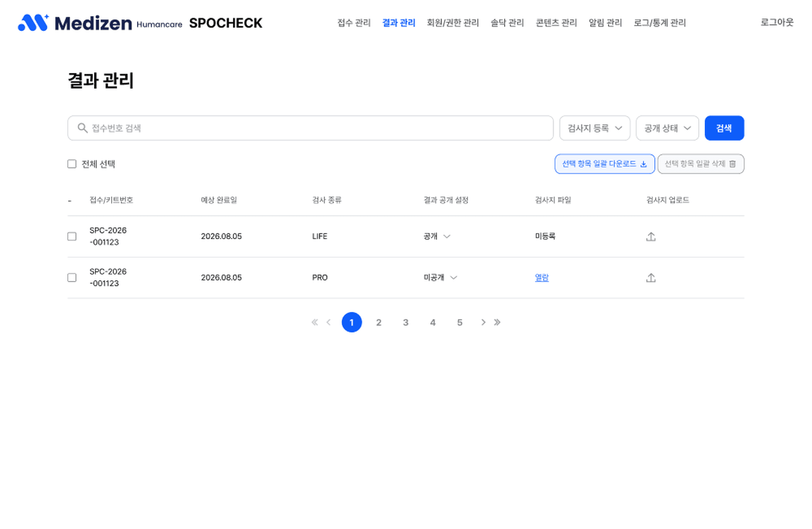This screenshot has height=529, width=812.
Task: Open the 접수 관리 menu
Action: 354,23
